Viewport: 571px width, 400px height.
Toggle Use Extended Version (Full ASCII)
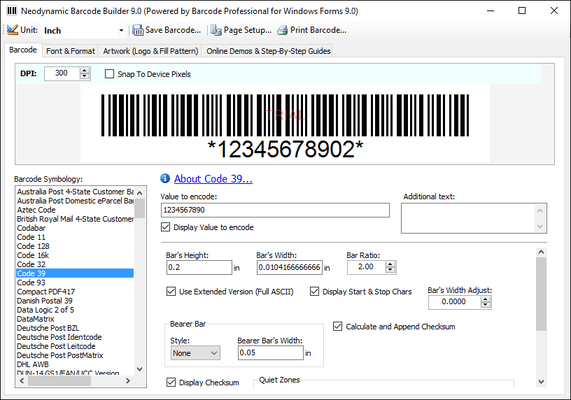(x=171, y=291)
